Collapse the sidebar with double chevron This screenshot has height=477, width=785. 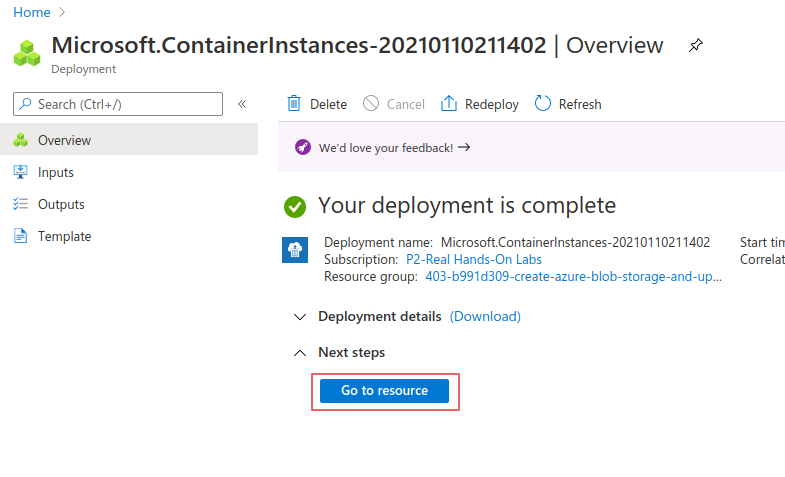(242, 104)
